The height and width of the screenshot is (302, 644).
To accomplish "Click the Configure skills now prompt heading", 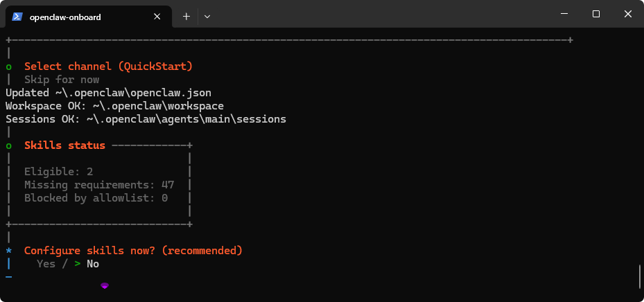I will click(133, 250).
